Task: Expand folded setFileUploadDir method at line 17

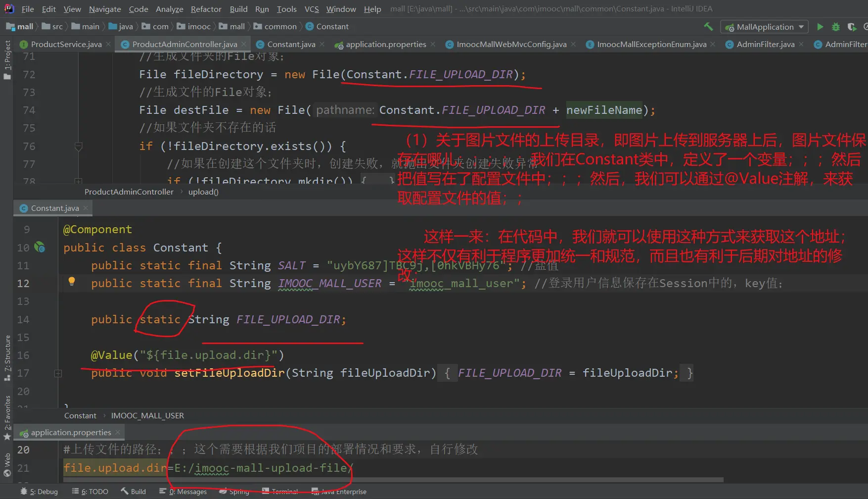Action: pos(58,373)
